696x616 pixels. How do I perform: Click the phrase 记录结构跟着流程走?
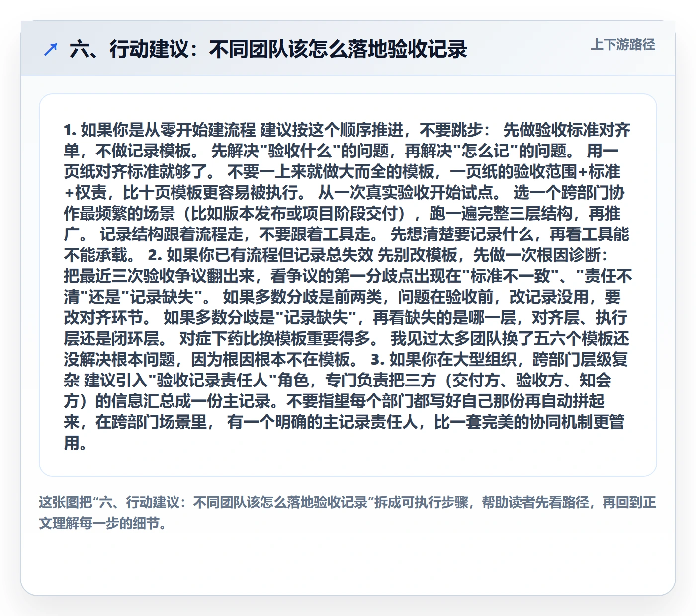(171, 234)
